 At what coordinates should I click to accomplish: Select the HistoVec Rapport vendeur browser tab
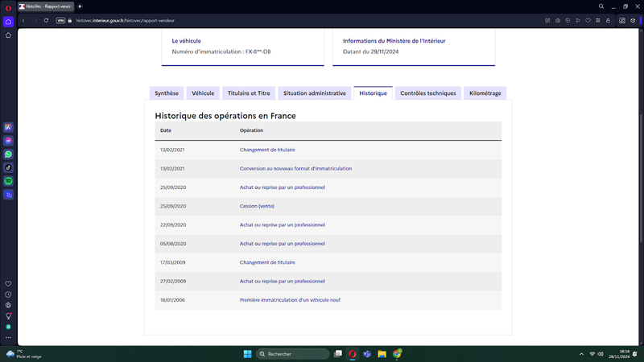pyautogui.click(x=46, y=6)
